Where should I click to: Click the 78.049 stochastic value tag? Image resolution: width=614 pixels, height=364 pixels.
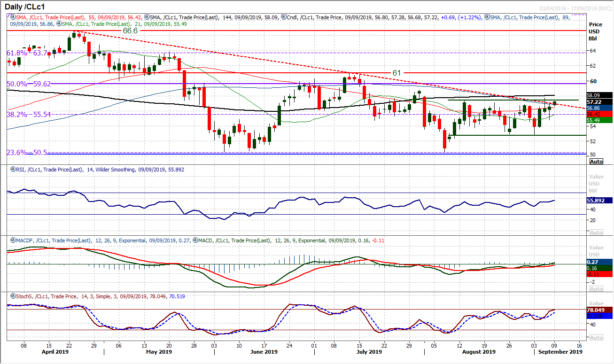coord(599,310)
